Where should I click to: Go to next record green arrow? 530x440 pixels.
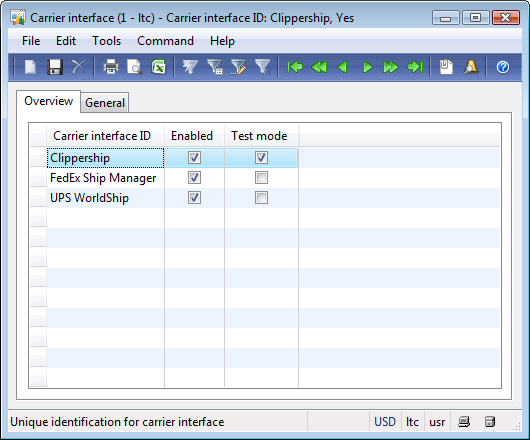click(x=367, y=67)
